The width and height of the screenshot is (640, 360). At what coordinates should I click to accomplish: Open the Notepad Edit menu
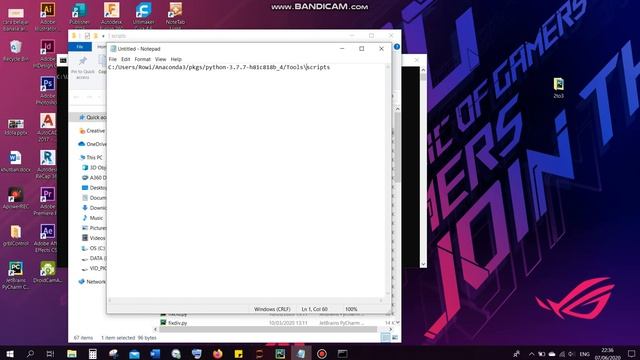[125, 59]
